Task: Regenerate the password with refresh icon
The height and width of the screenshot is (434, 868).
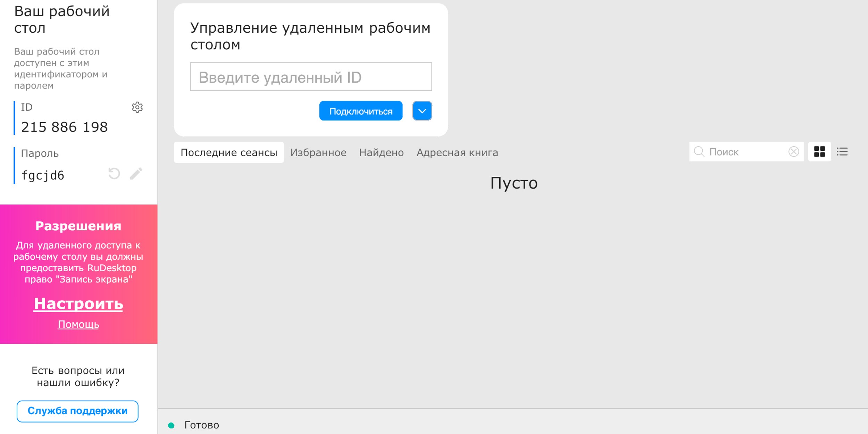Action: point(114,173)
